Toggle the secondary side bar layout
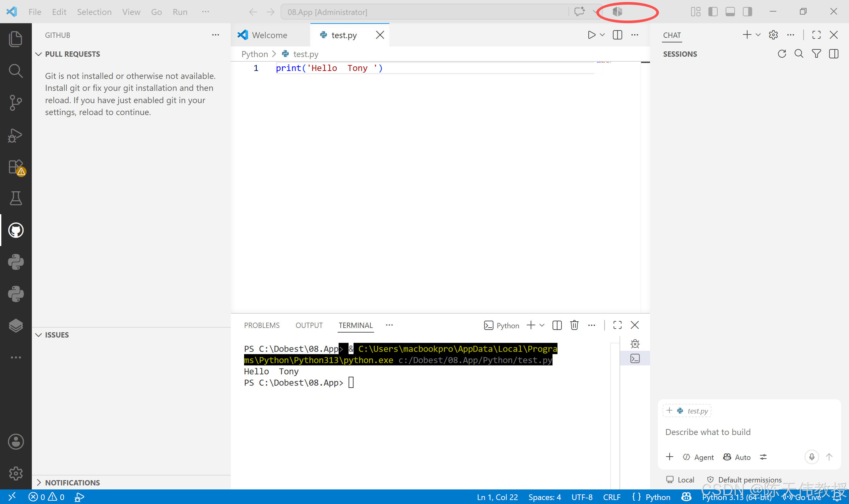The image size is (849, 504). (x=747, y=12)
